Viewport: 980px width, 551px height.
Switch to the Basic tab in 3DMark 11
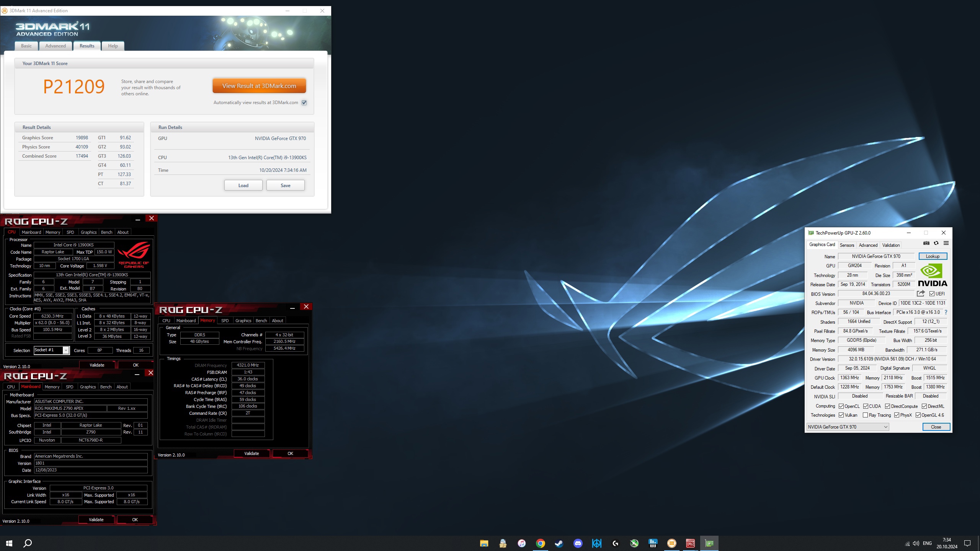(26, 46)
